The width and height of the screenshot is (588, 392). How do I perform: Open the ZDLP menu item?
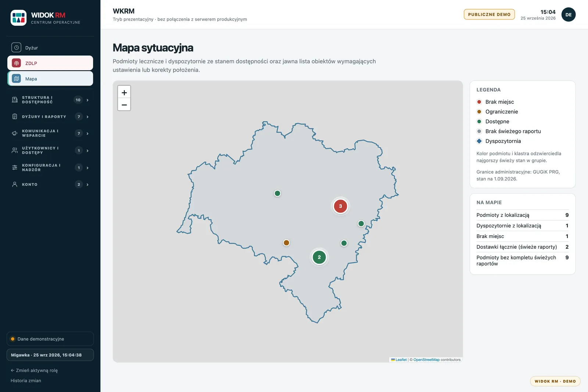click(50, 63)
